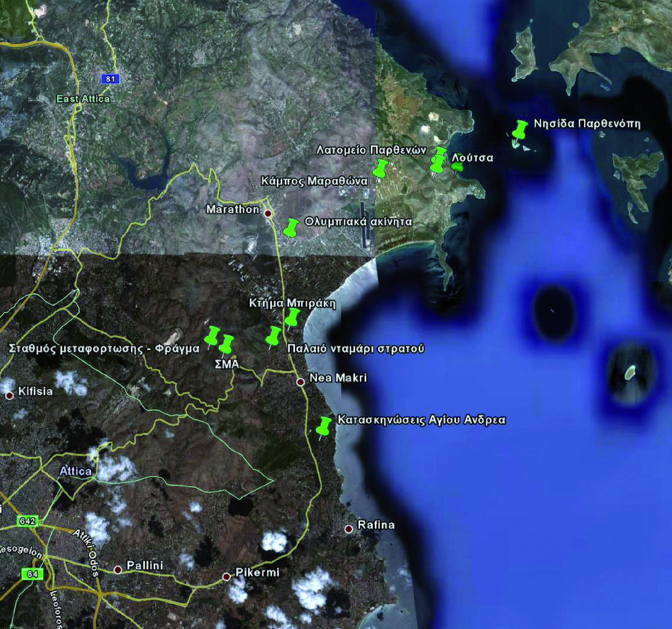672x629 pixels.
Task: Click the Κτήμα Μπιράκη green pushpin
Action: pyautogui.click(x=292, y=318)
